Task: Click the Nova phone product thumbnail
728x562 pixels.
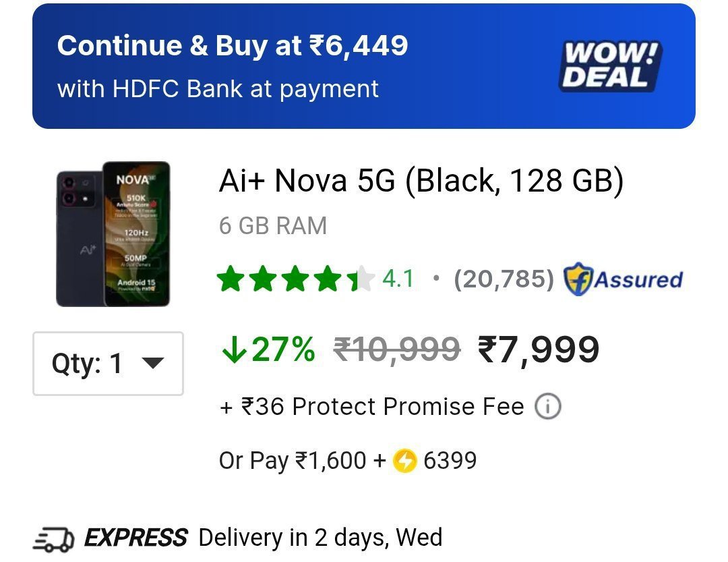Action: point(113,233)
